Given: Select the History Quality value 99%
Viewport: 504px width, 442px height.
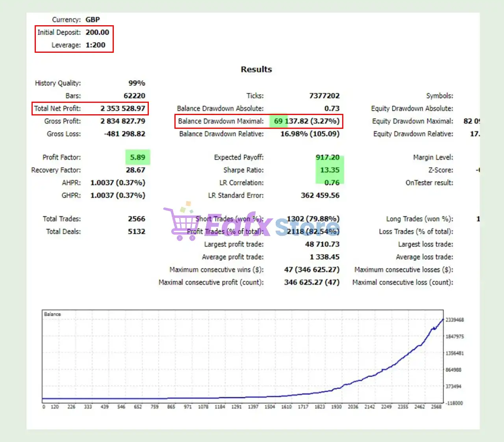Looking at the screenshot, I should click(137, 83).
